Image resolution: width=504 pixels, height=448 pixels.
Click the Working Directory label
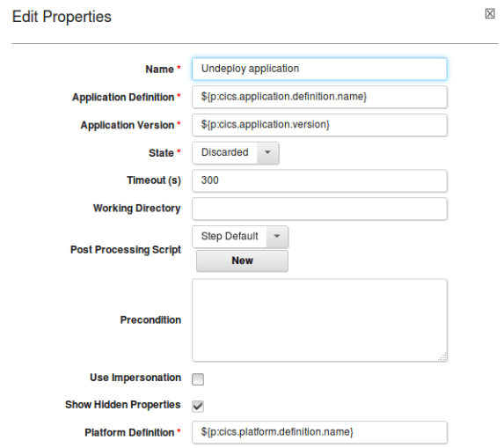click(x=137, y=209)
